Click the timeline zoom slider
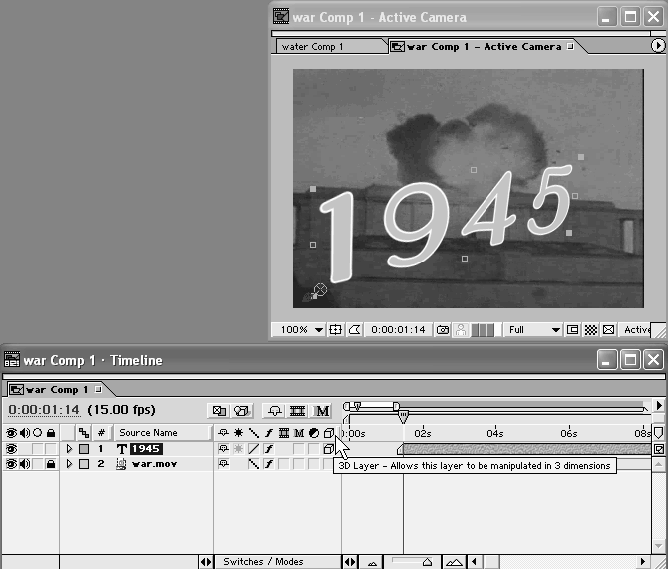Image resolution: width=668 pixels, height=569 pixels. pyautogui.click(x=427, y=562)
